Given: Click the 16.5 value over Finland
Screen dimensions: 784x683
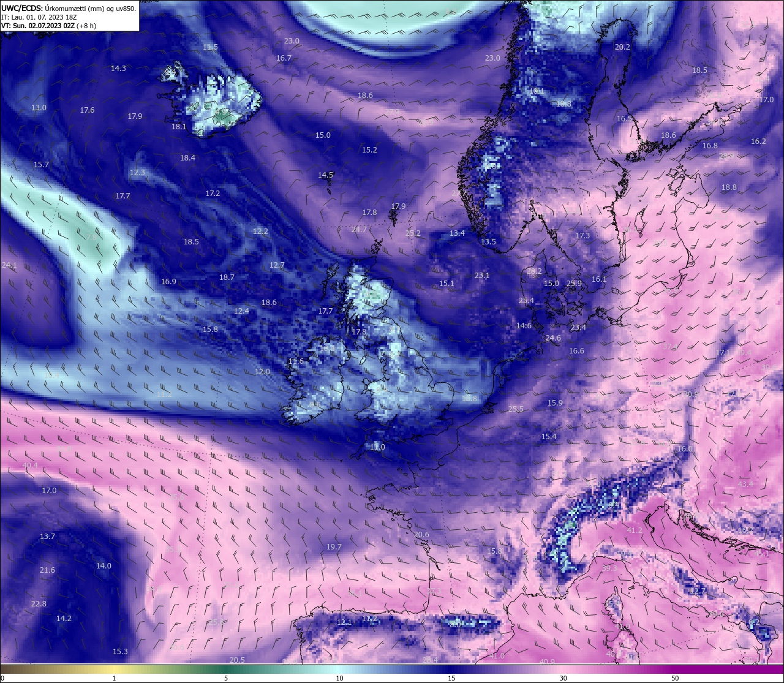Looking at the screenshot, I should click(624, 118).
